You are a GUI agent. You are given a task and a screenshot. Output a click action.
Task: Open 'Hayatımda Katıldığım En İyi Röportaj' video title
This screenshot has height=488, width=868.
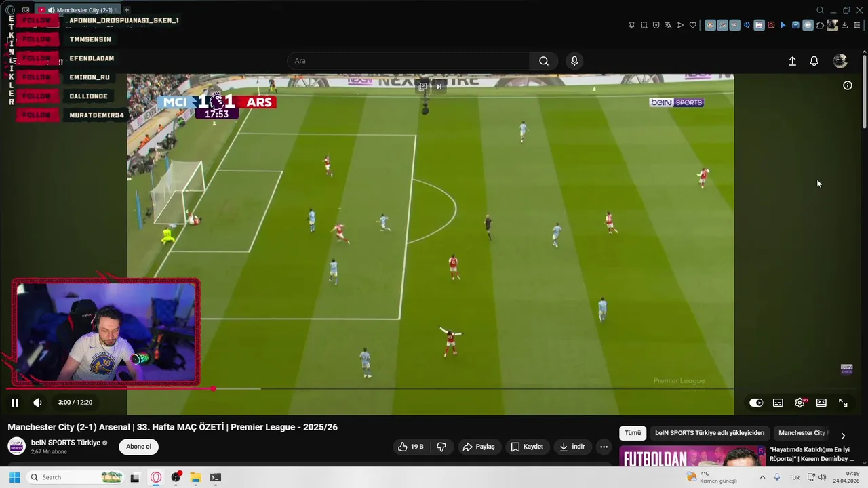pos(812,454)
